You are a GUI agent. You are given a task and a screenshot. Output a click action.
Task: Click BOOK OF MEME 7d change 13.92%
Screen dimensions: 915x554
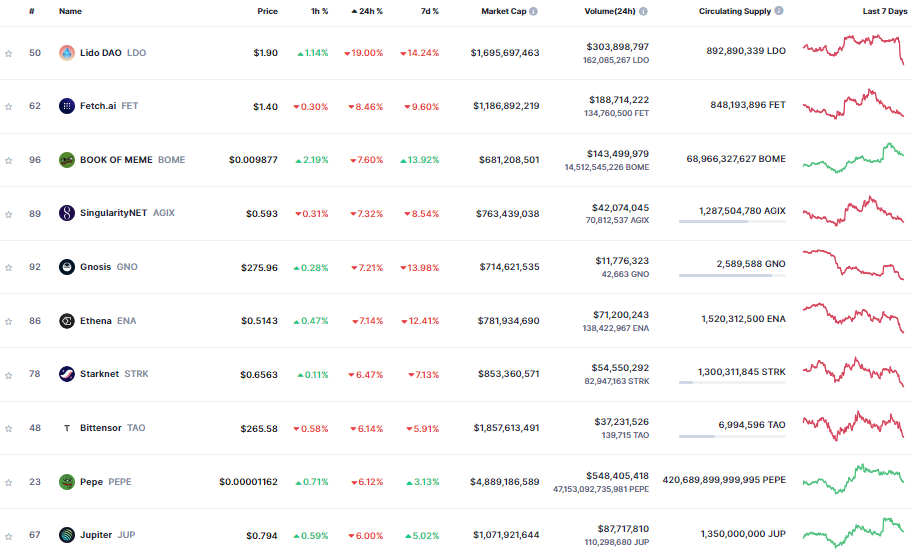[x=420, y=160]
